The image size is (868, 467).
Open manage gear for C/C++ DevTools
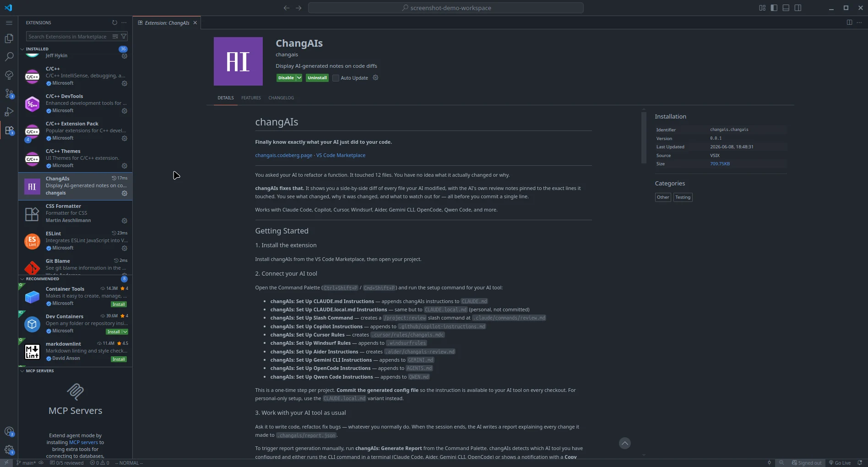tap(124, 111)
